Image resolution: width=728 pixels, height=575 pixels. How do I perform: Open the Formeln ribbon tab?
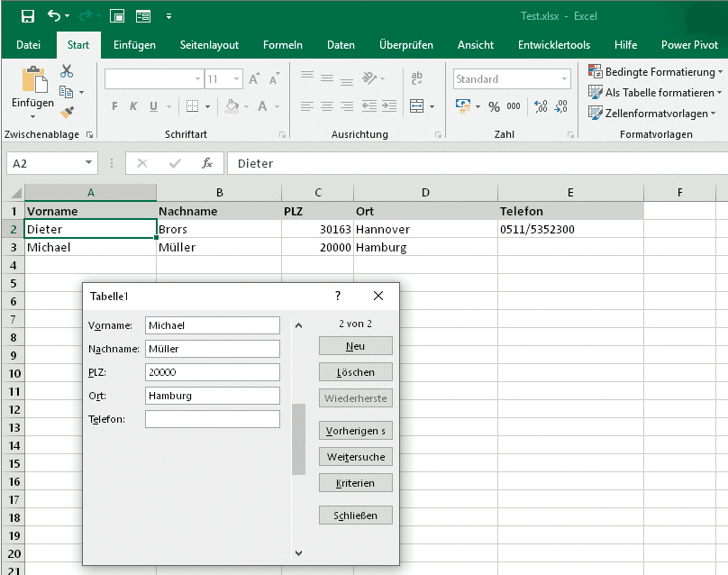click(282, 45)
